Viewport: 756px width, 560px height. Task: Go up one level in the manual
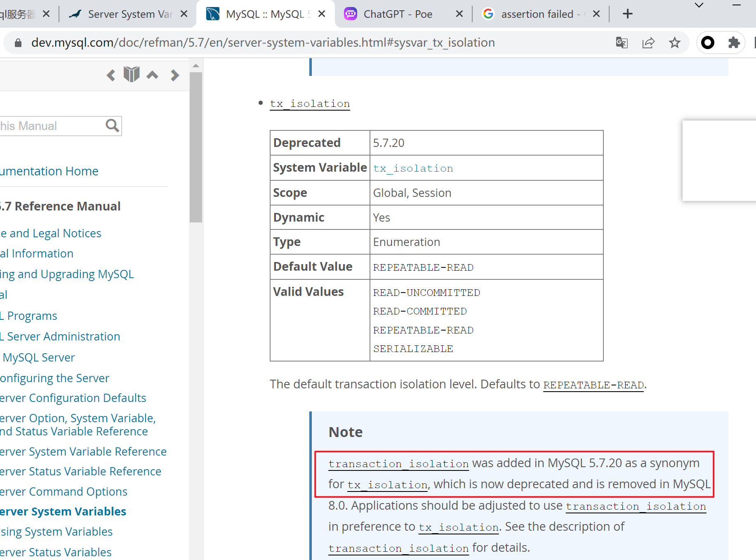point(153,75)
